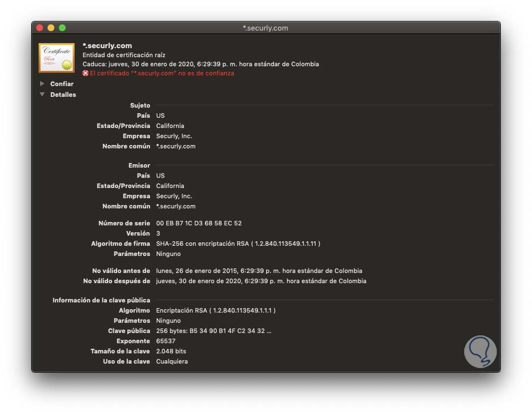Image resolution: width=532 pixels, height=414 pixels.
Task: Click 'Información de la clave pública' header
Action: click(101, 300)
